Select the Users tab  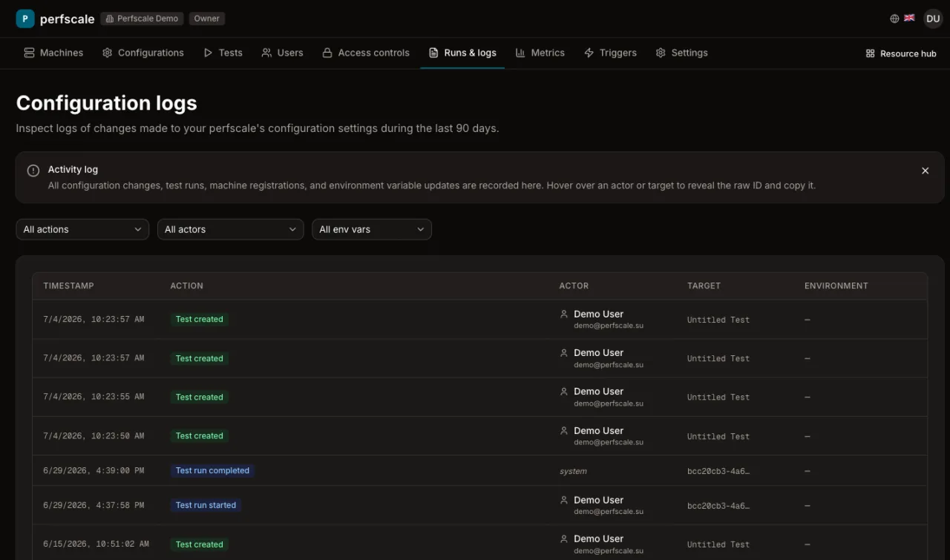coord(282,53)
